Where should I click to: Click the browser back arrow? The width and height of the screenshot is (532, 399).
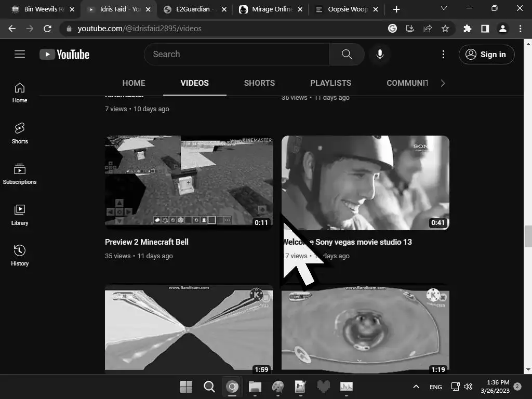click(x=12, y=29)
